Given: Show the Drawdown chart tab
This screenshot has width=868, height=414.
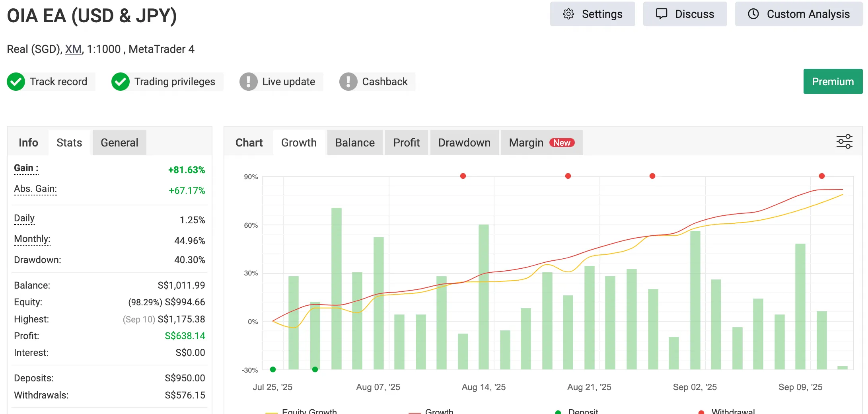Looking at the screenshot, I should pyautogui.click(x=464, y=143).
